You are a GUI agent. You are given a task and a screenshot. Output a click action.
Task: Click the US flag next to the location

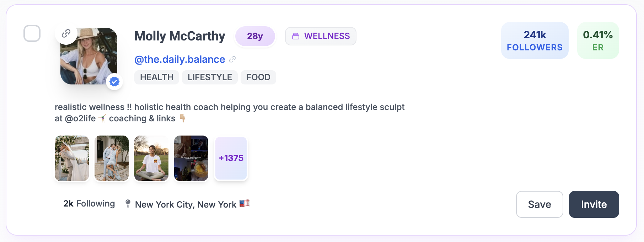pos(245,204)
